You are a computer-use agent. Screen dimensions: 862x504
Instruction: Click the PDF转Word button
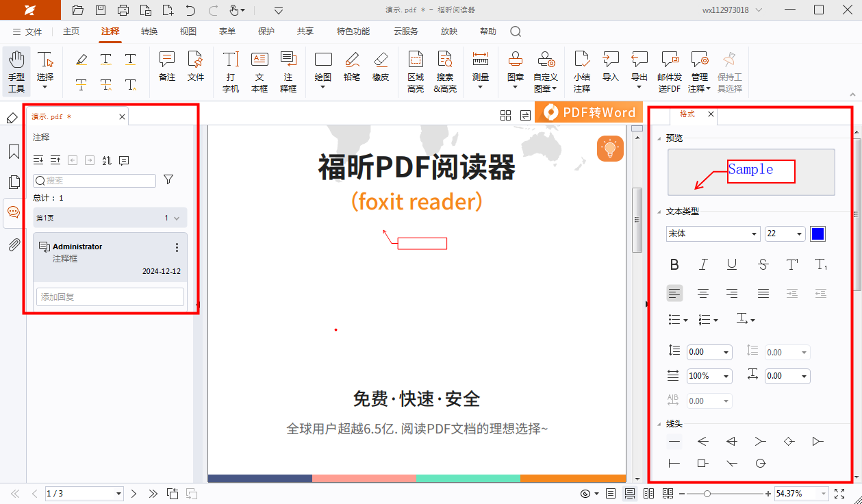(x=590, y=113)
